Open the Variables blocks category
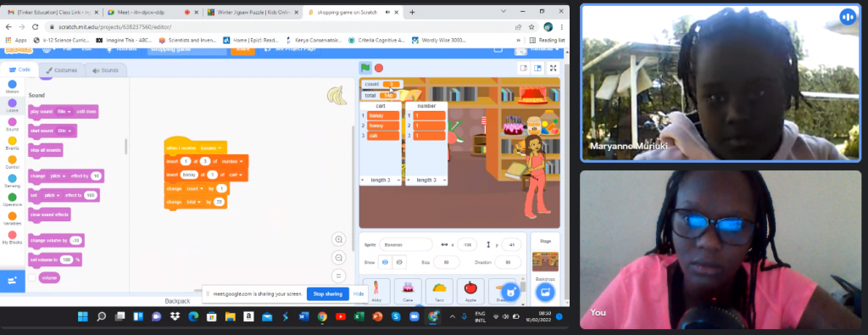868x335 pixels. 12,219
